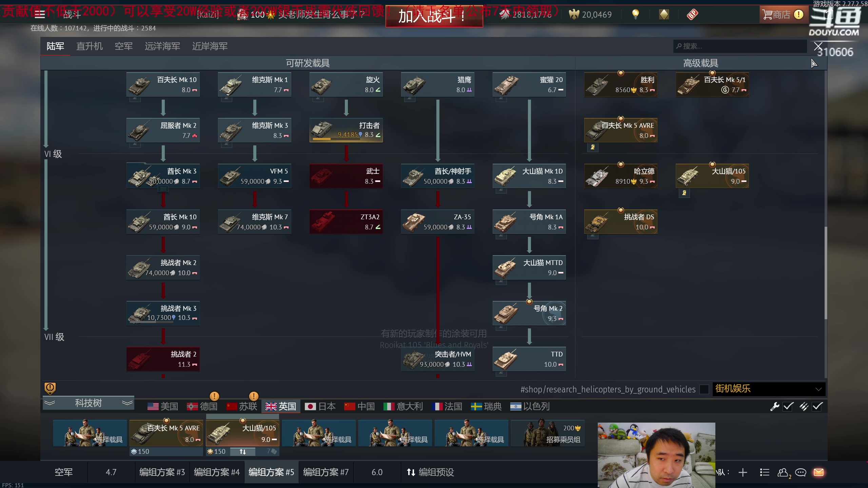This screenshot has width=868, height=488.
Task: Switch to the 直升机 tab
Action: 89,46
